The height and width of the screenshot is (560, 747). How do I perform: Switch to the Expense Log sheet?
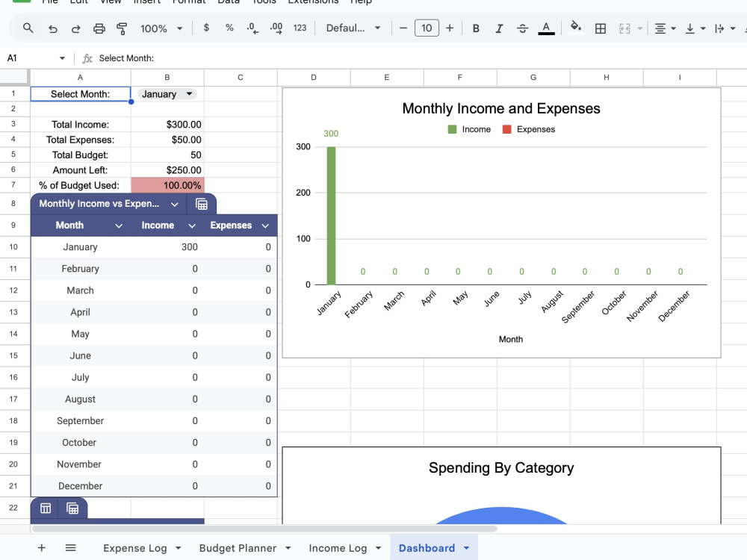(x=134, y=548)
